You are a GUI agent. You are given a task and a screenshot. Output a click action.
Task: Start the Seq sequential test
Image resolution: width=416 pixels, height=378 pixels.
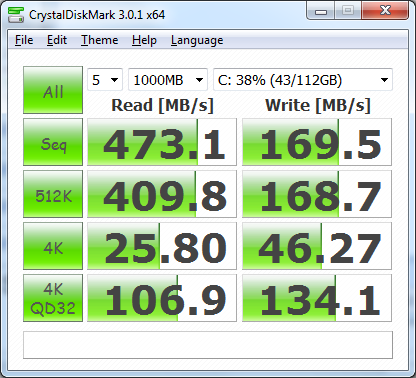tap(53, 142)
